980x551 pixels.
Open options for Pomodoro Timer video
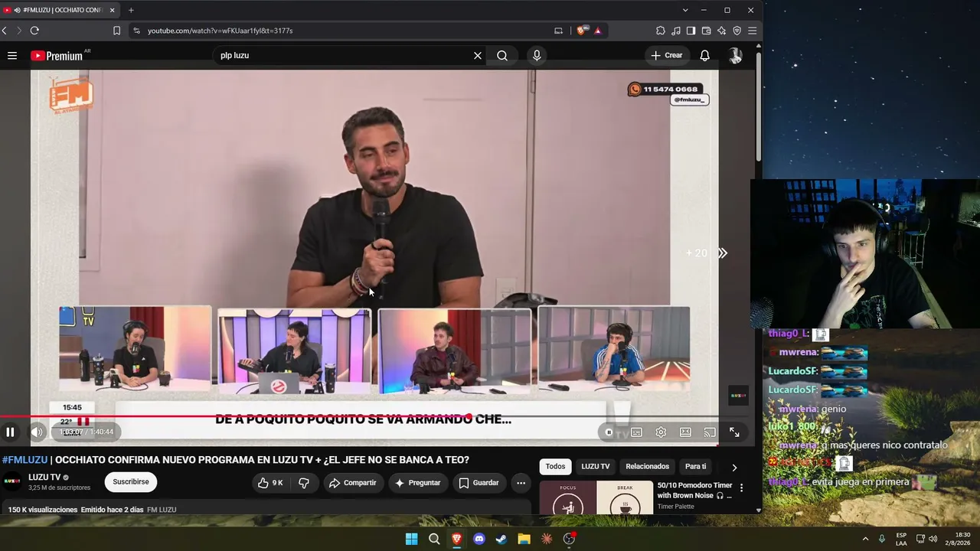tap(741, 487)
